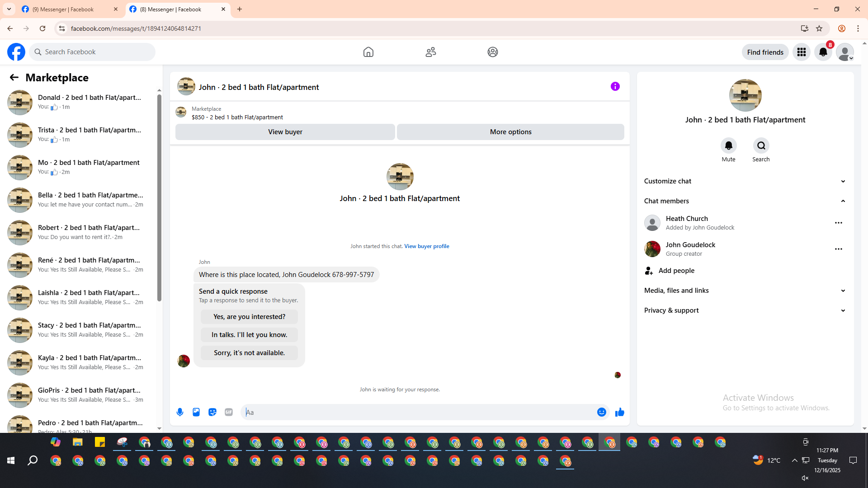Open the Donald conversation
Image resolution: width=868 pixels, height=488 pixels.
[79, 102]
